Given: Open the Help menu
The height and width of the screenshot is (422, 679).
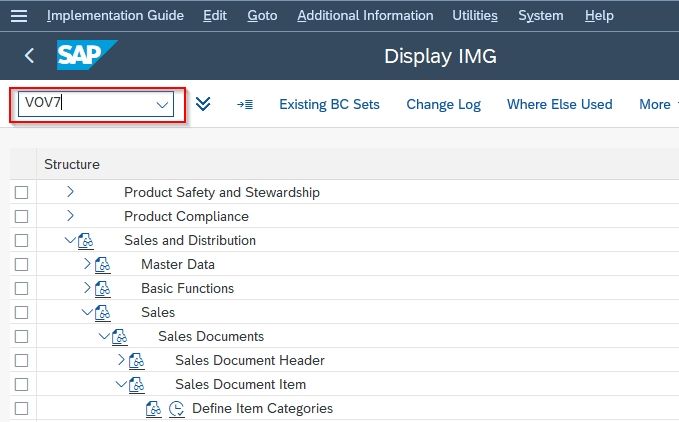Looking at the screenshot, I should point(599,16).
